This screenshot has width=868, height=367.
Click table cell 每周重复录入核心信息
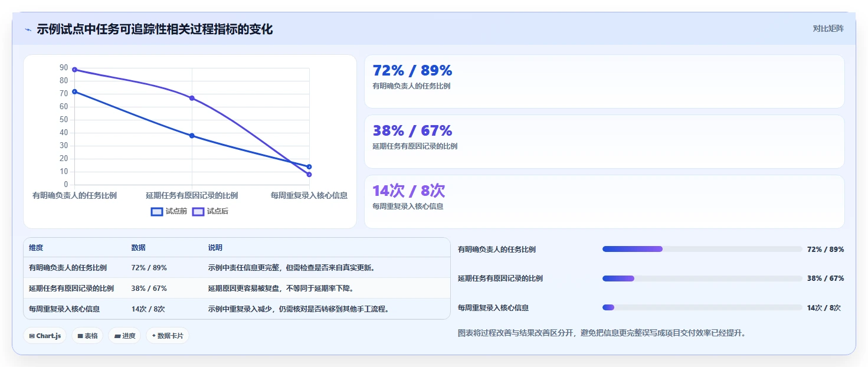coord(64,309)
